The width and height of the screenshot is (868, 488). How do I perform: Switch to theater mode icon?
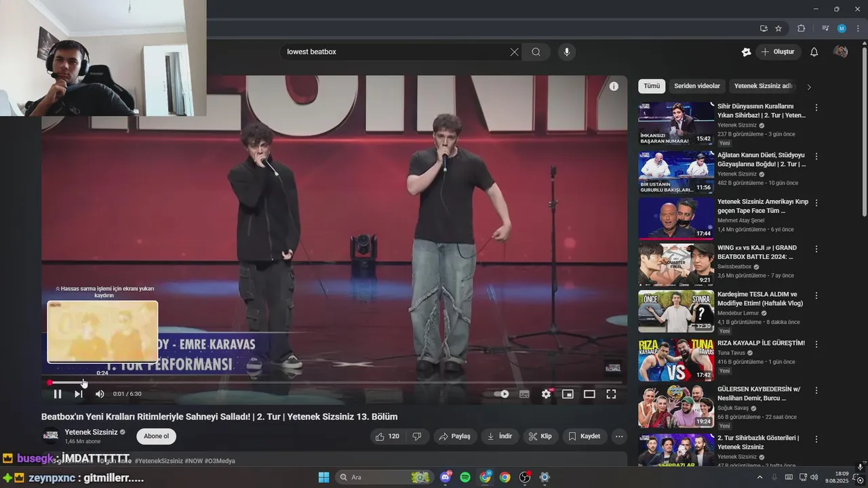point(589,394)
